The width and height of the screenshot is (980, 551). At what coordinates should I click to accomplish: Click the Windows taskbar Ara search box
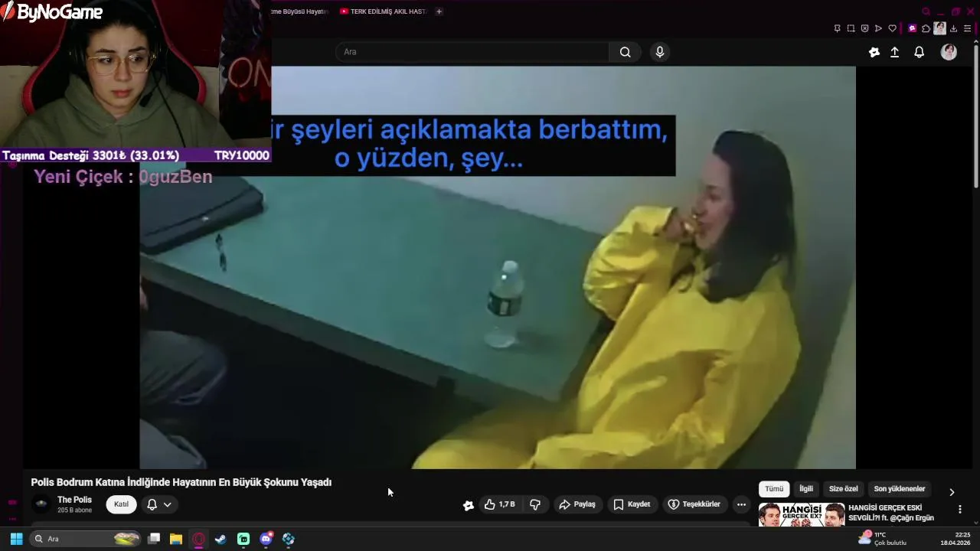pyautogui.click(x=86, y=539)
